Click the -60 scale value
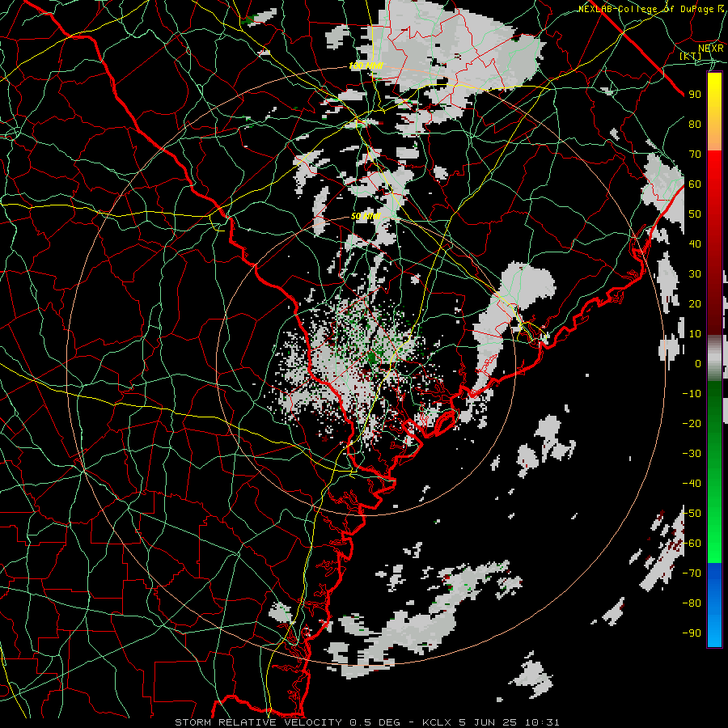Viewport: 728px width, 728px height. [692, 544]
